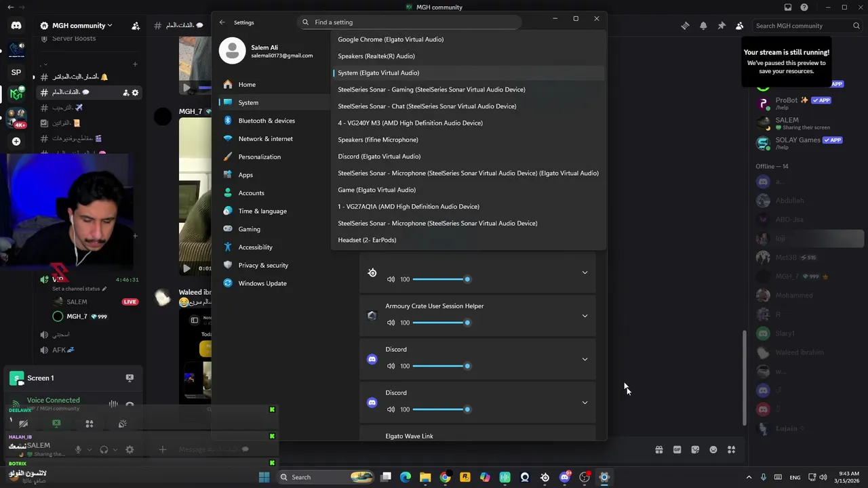Select SteelSeries Sonar - Gaming device

tap(468, 89)
